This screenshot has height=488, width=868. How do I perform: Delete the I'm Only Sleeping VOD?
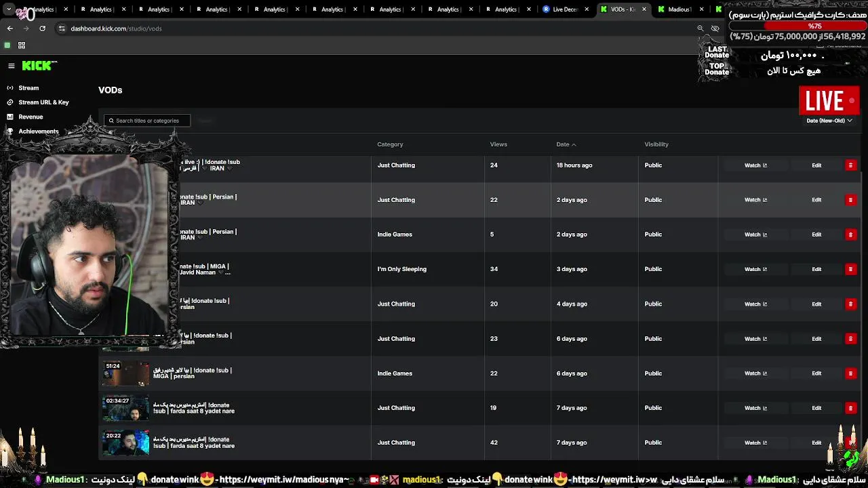coord(850,269)
